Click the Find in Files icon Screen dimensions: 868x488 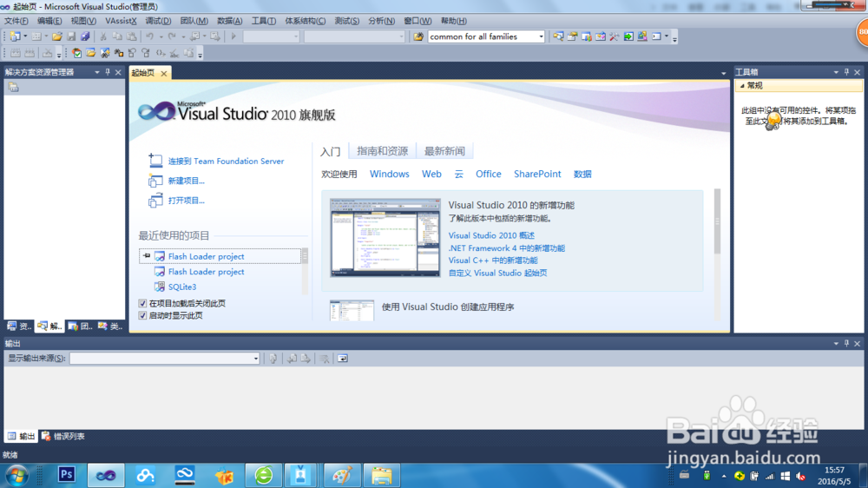pos(418,36)
